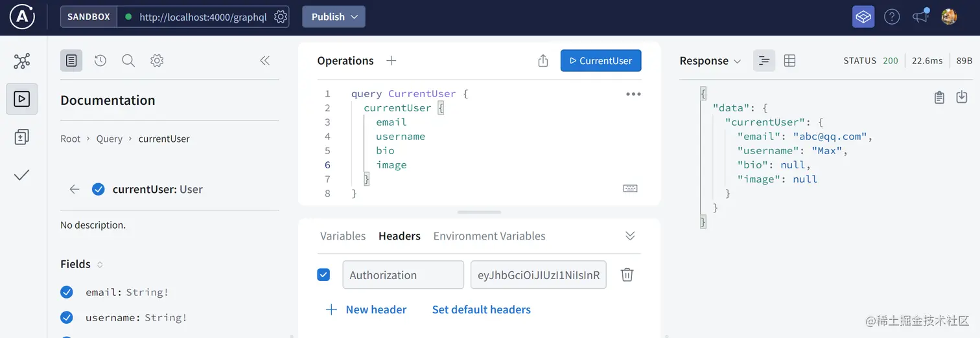This screenshot has width=980, height=338.
Task: Open the Response dropdown
Action: 710,61
